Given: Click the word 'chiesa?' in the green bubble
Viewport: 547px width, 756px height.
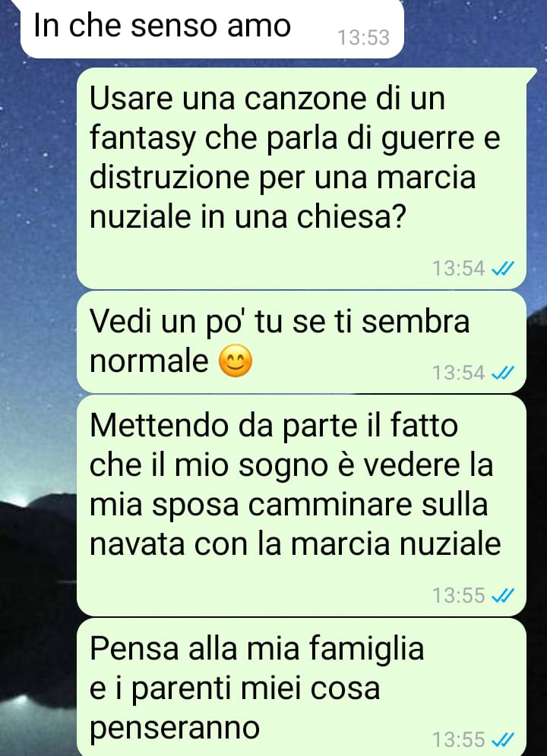Looking at the screenshot, I should pyautogui.click(x=350, y=217).
